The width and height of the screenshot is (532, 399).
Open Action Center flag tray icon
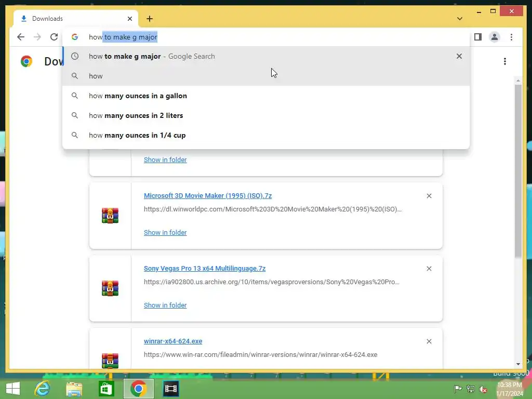tap(457, 389)
